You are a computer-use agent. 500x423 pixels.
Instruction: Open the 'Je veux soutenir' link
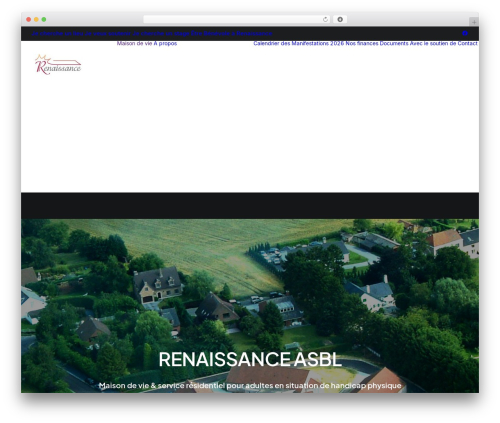[x=108, y=33]
